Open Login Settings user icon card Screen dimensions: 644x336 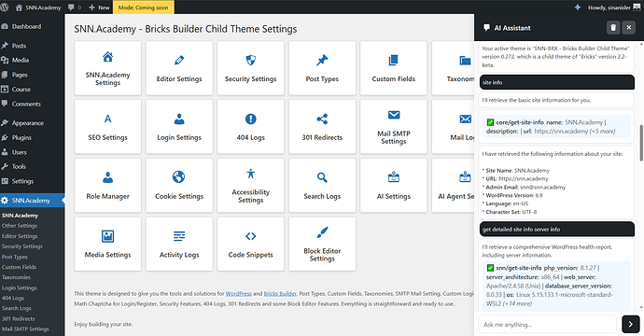point(179,127)
